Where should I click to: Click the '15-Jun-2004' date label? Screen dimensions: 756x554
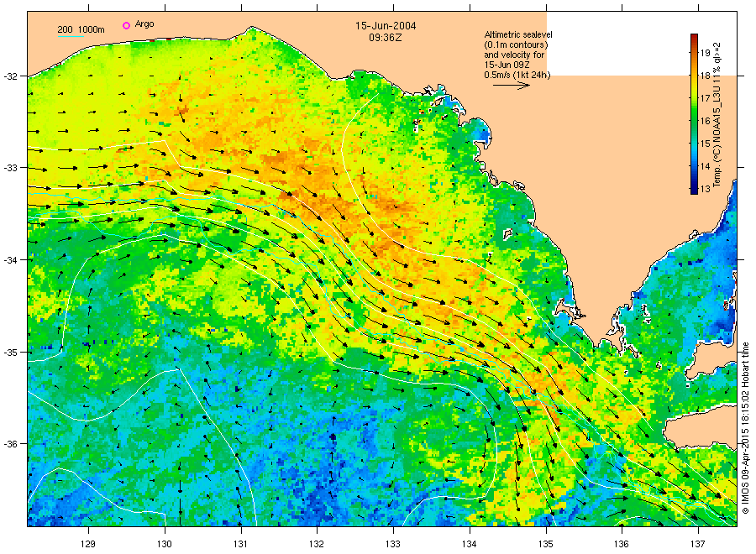pyautogui.click(x=386, y=25)
